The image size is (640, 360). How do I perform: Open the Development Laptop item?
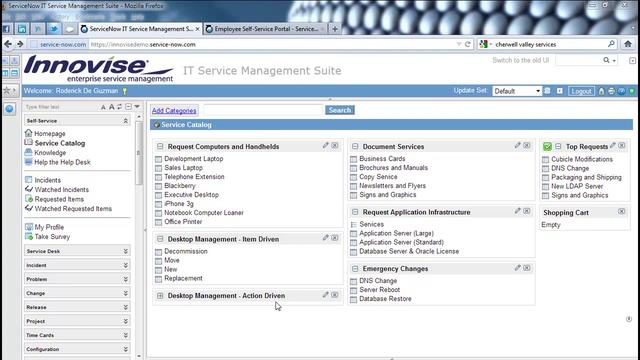click(193, 159)
